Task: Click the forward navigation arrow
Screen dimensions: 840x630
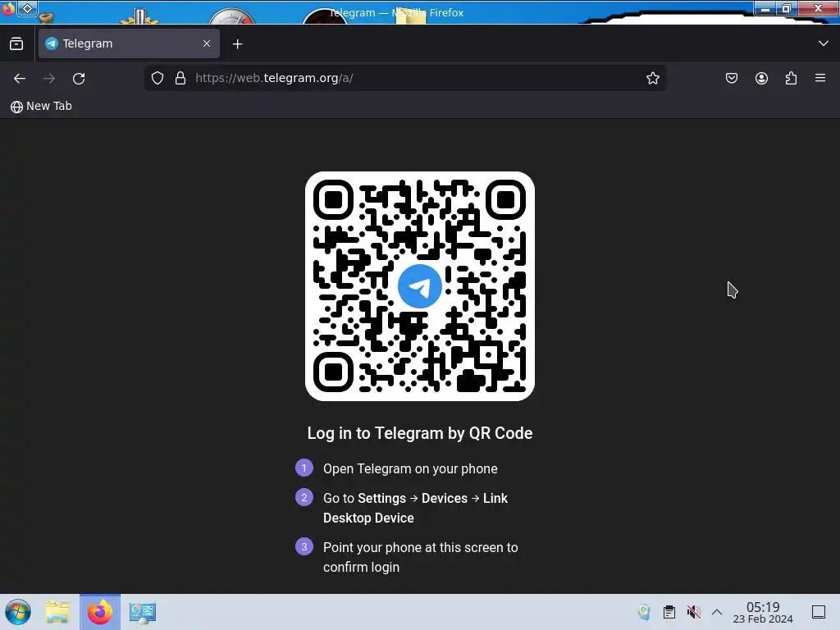Action: [x=48, y=78]
